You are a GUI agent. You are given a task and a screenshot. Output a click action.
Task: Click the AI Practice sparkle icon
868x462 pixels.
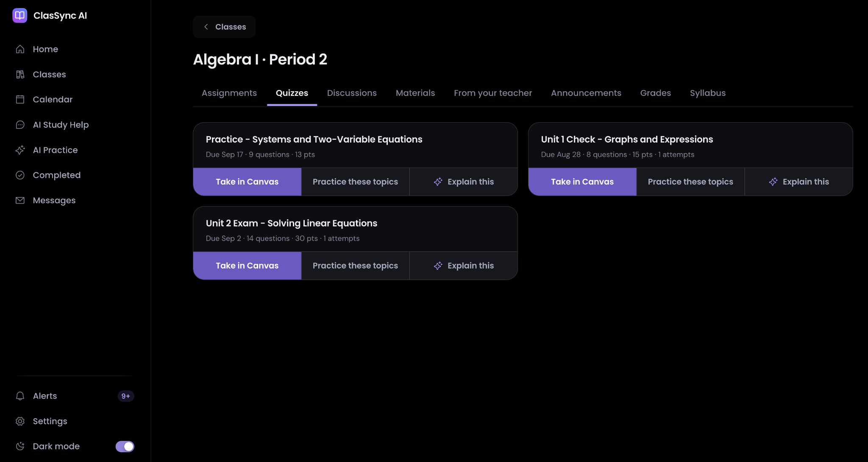[20, 150]
